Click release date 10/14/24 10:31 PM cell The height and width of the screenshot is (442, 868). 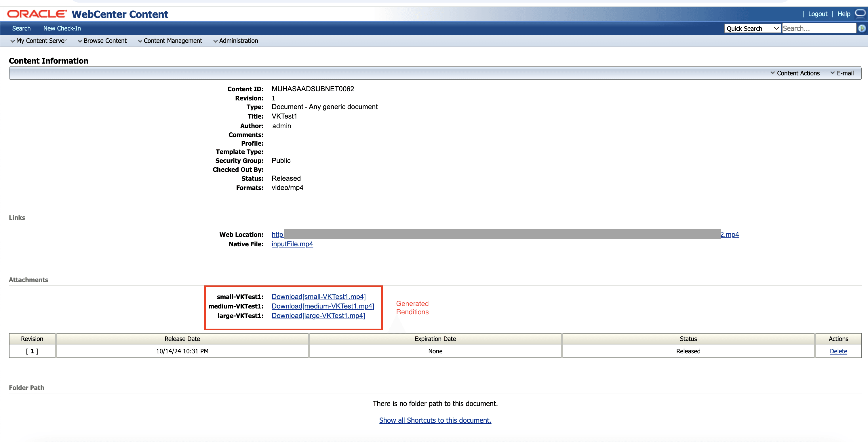pos(182,351)
